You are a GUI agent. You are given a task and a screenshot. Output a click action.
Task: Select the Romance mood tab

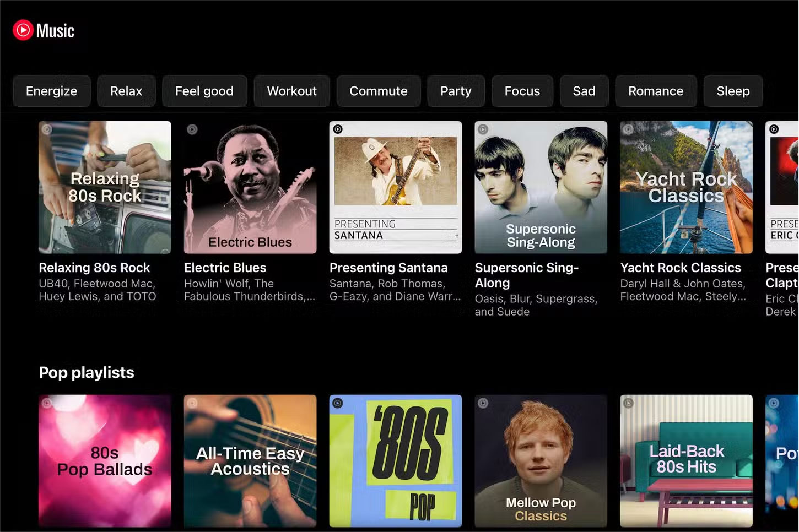pyautogui.click(x=656, y=91)
